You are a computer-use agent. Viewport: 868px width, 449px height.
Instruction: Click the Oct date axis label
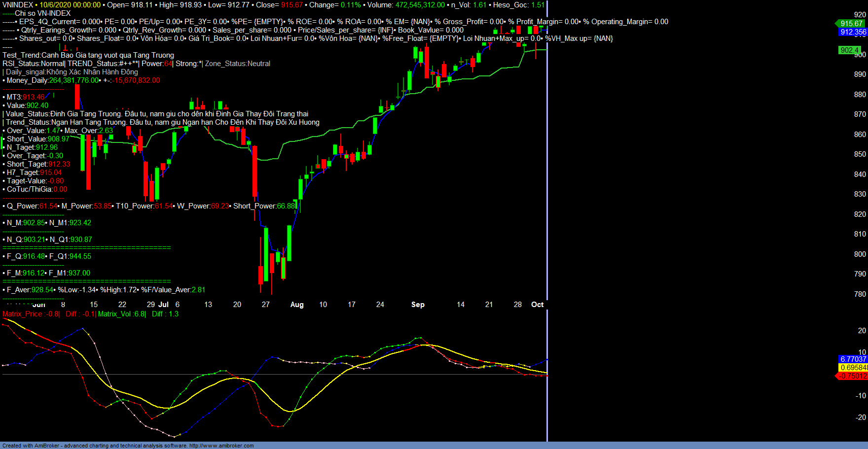537,305
